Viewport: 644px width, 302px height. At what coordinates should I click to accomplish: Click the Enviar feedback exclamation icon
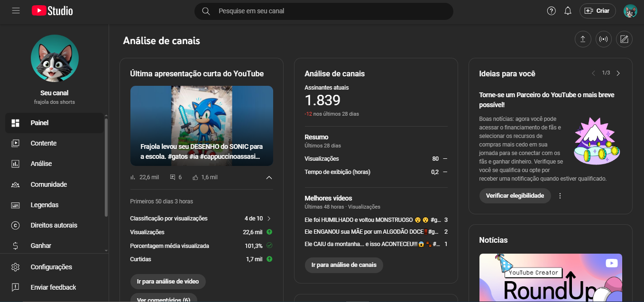pos(16,287)
